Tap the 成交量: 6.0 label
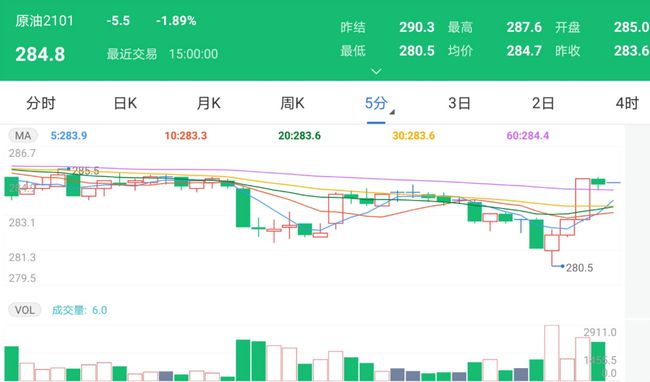The width and height of the screenshot is (650, 382). 79,310
